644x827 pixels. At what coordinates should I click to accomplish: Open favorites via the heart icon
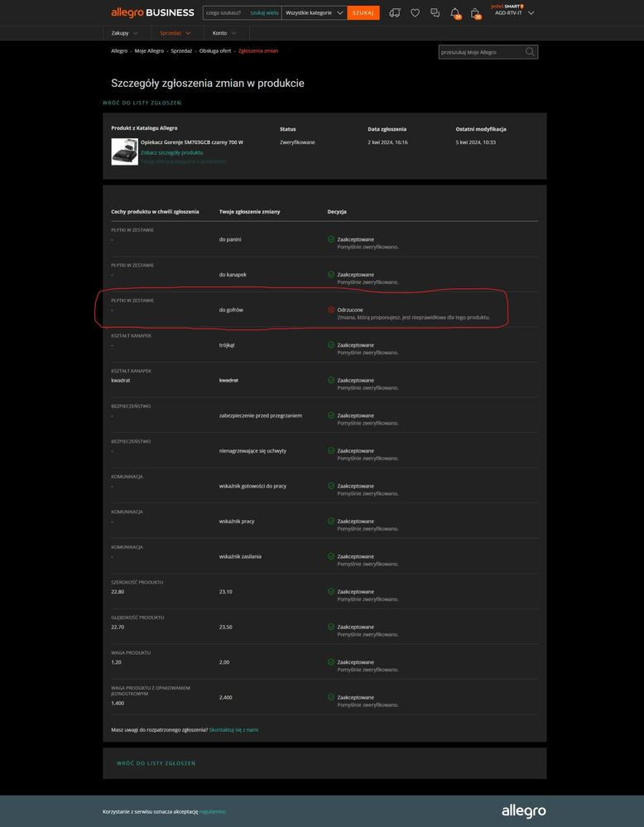pos(415,13)
